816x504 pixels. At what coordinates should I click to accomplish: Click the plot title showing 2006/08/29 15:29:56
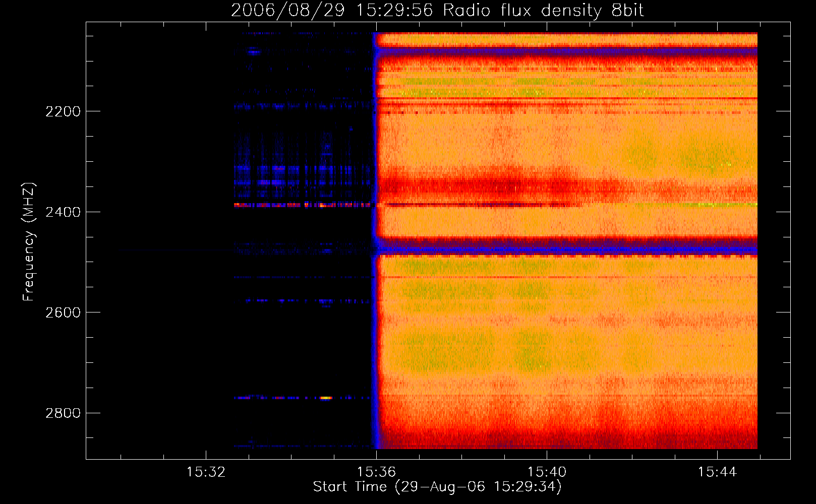coord(437,10)
